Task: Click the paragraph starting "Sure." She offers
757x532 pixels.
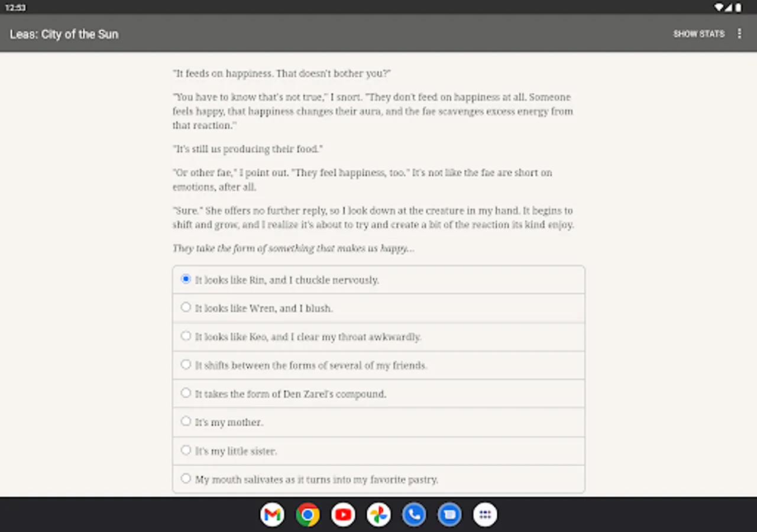Action: coord(373,218)
